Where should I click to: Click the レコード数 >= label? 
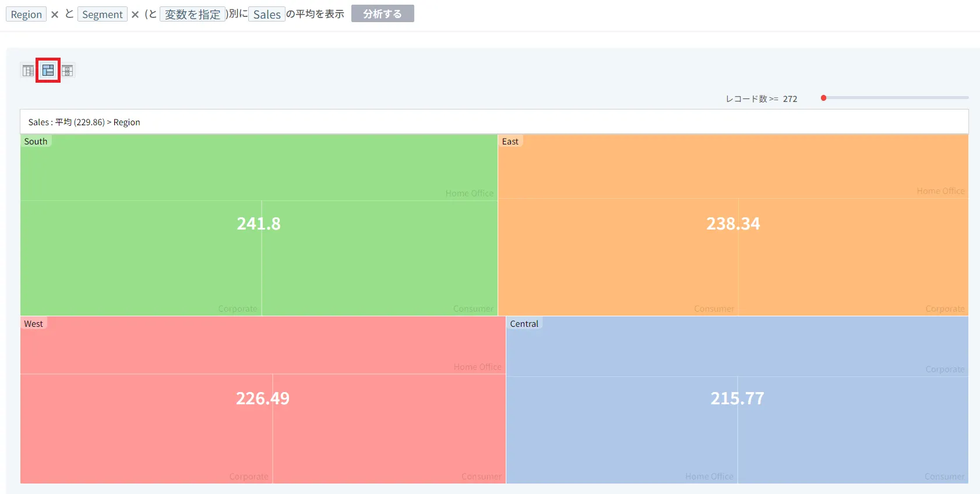752,99
